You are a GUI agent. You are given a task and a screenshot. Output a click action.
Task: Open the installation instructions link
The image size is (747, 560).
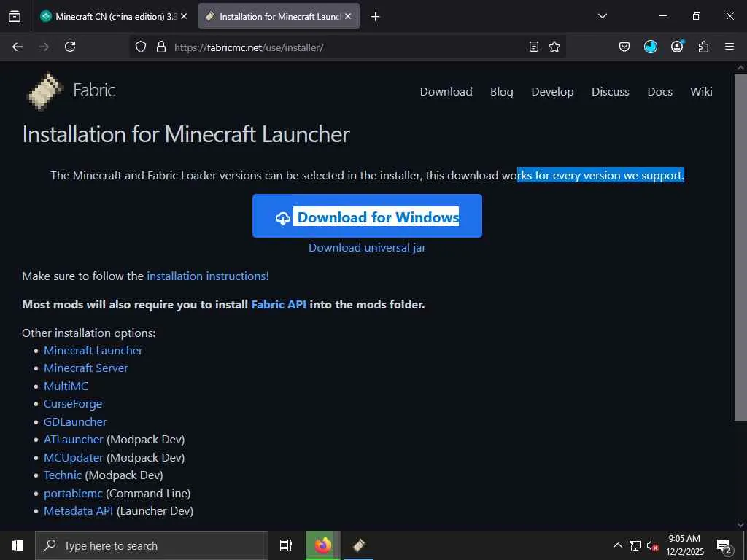point(208,276)
